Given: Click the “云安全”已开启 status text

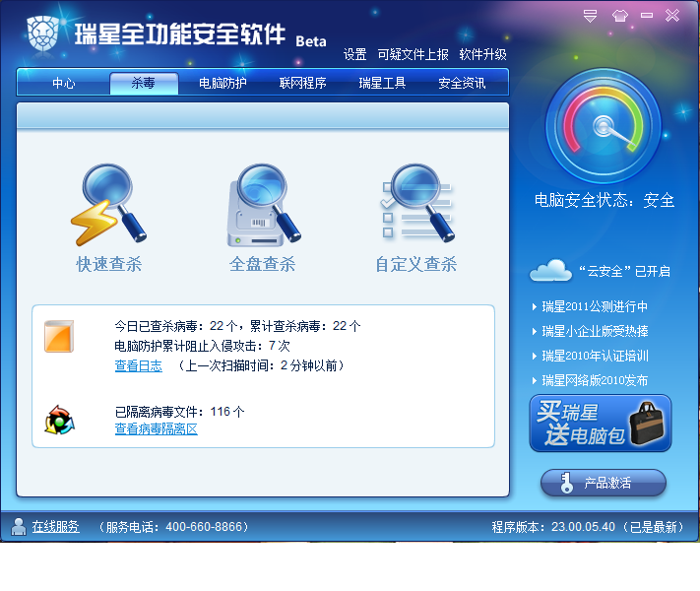Looking at the screenshot, I should coord(624,271).
